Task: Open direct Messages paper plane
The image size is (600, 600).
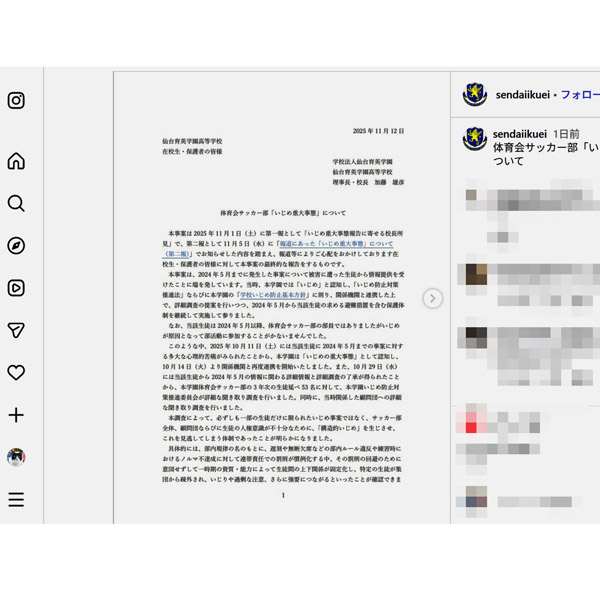Action: pos(16,330)
